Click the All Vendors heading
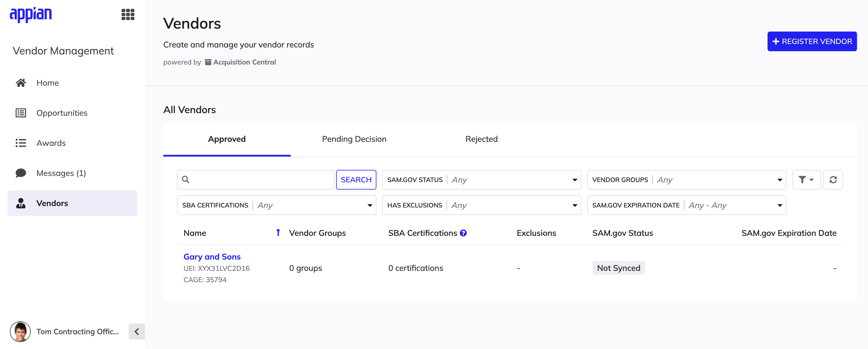 coord(189,110)
